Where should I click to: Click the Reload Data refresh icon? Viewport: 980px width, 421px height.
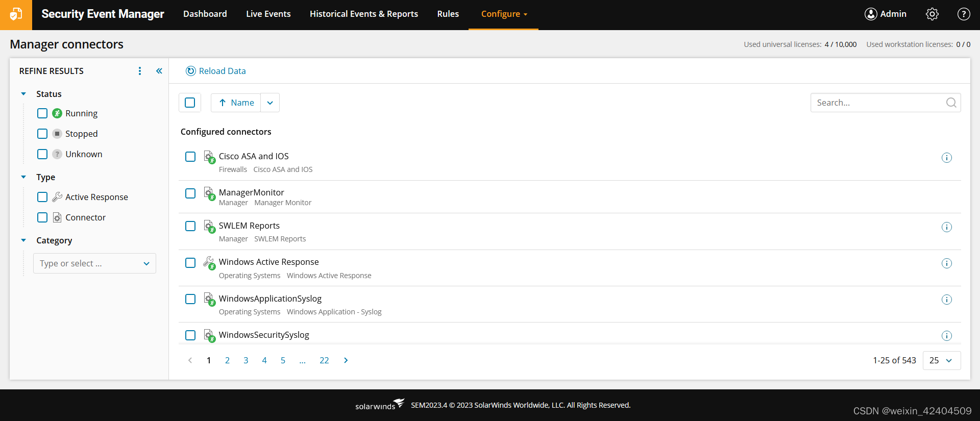[x=191, y=71]
